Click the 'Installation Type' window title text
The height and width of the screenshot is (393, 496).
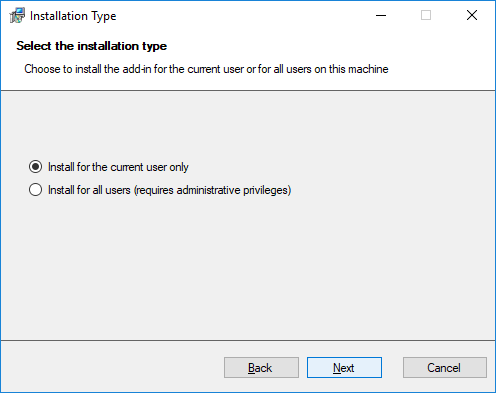(x=73, y=16)
